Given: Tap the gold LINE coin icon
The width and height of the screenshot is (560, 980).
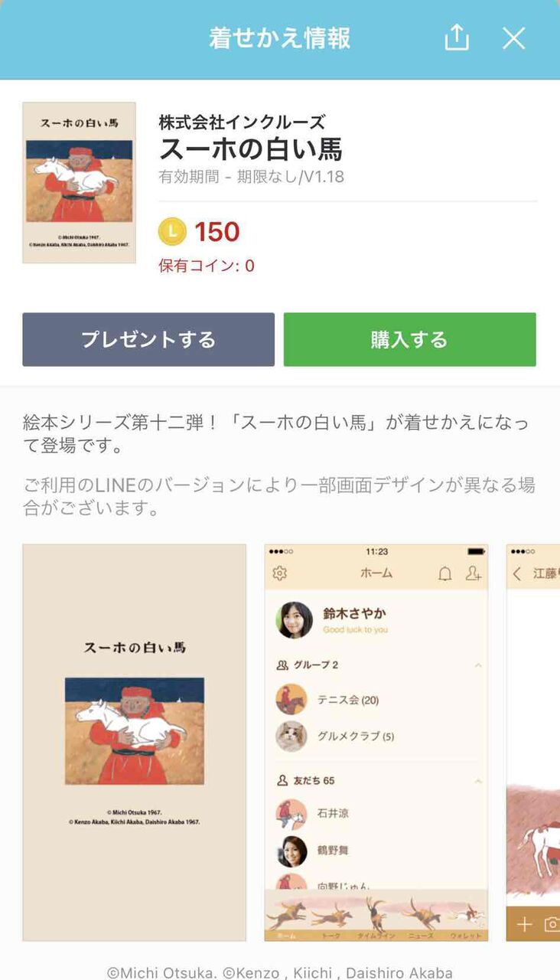Looking at the screenshot, I should [x=172, y=231].
